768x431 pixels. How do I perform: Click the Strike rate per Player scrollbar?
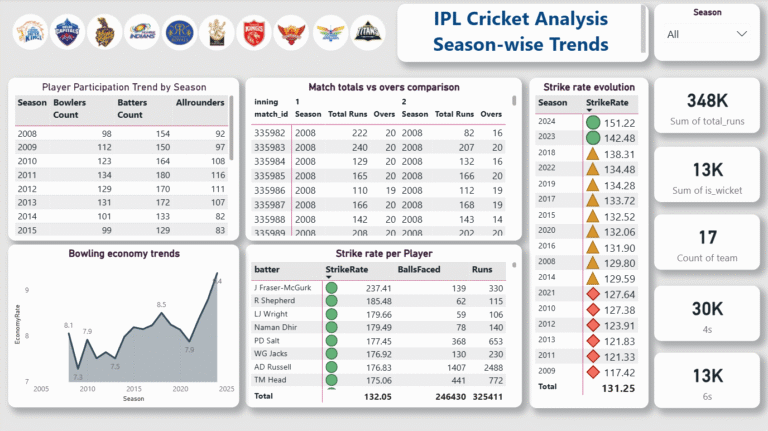click(x=514, y=265)
